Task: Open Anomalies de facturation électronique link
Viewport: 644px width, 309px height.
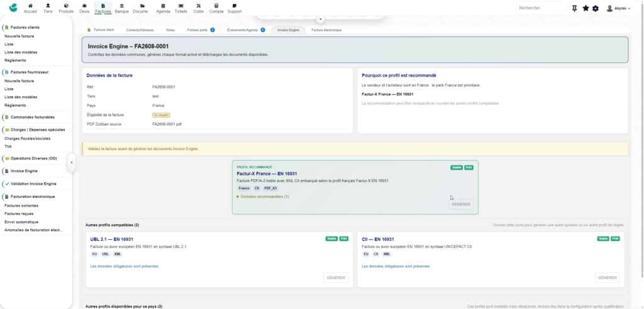Action: click(34, 230)
